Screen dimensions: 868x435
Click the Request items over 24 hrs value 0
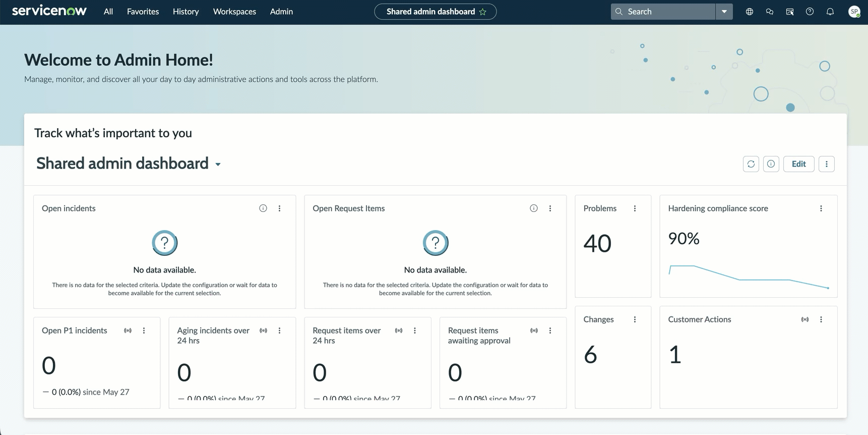click(320, 372)
